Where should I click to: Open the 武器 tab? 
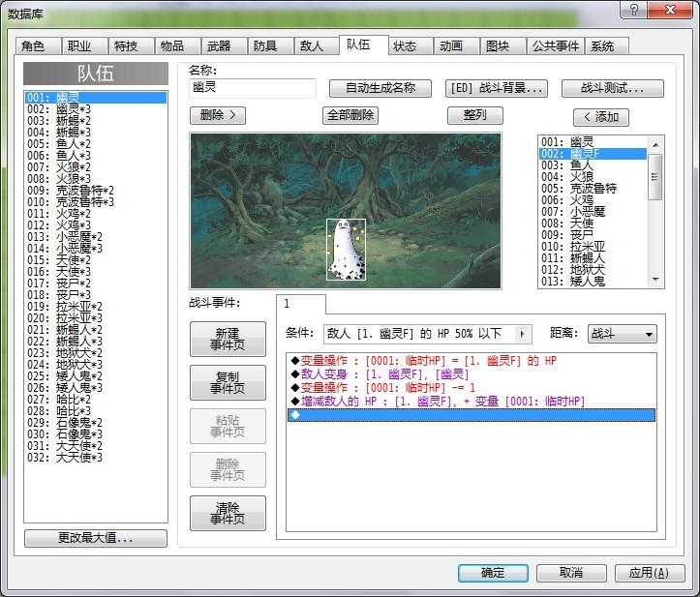tap(224, 45)
